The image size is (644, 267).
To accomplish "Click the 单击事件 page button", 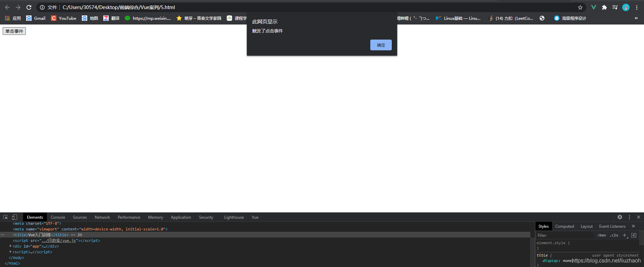I will click(x=14, y=31).
